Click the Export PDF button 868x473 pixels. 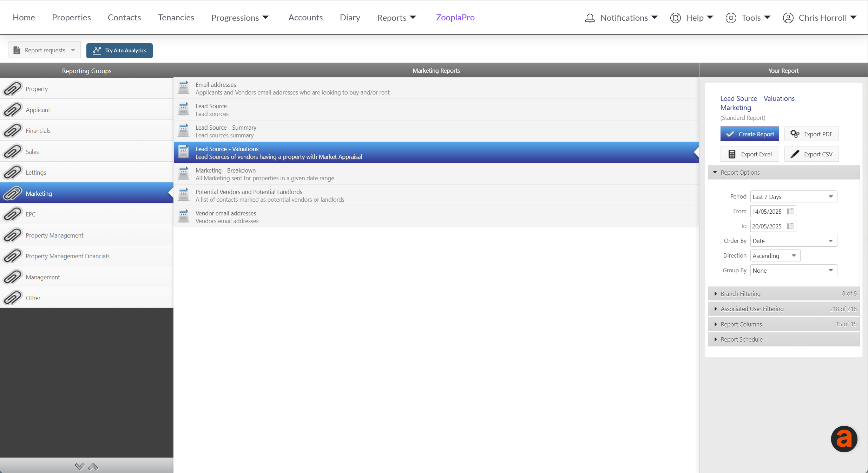point(811,134)
